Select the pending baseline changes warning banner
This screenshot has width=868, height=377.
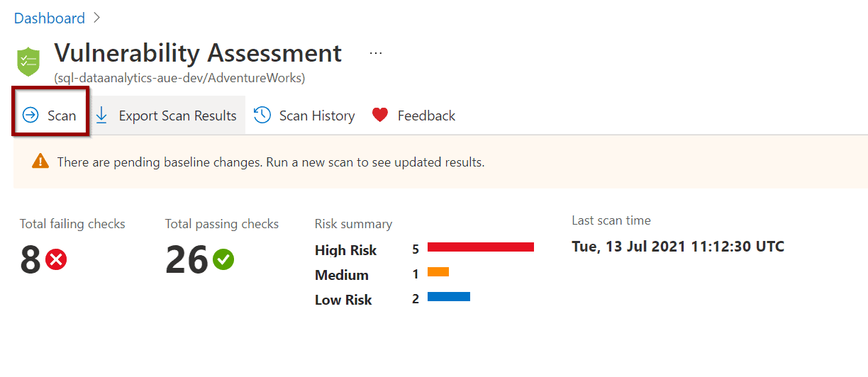point(440,162)
